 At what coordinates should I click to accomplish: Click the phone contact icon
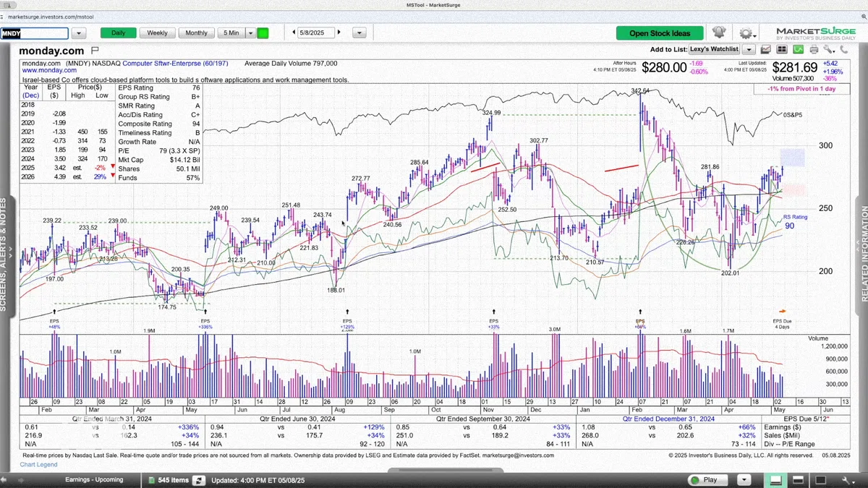point(843,50)
